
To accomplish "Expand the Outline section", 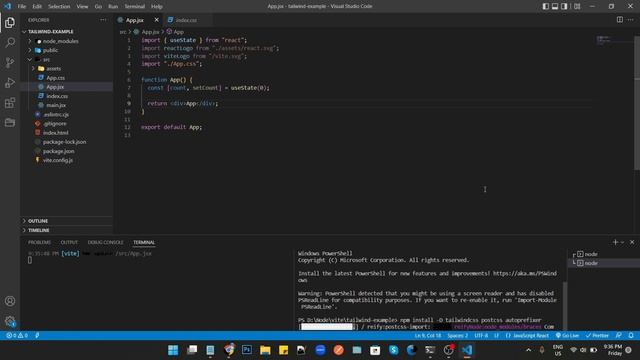I will [67, 221].
